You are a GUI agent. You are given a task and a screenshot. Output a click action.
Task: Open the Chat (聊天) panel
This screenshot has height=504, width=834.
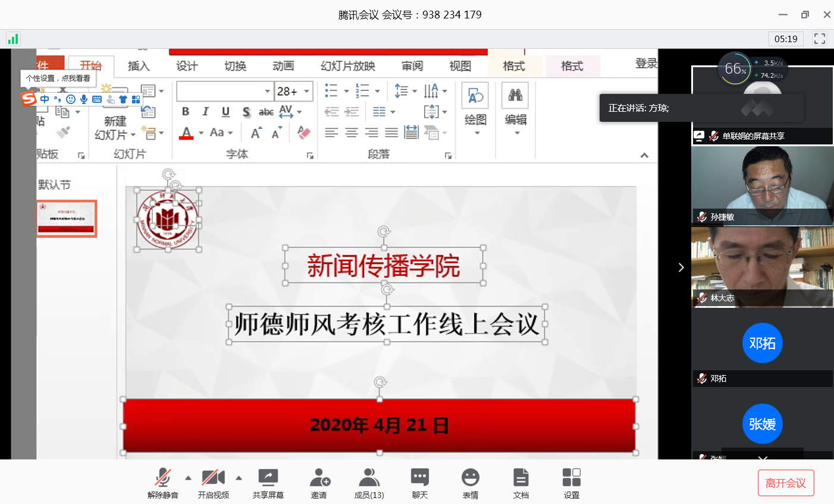(420, 478)
